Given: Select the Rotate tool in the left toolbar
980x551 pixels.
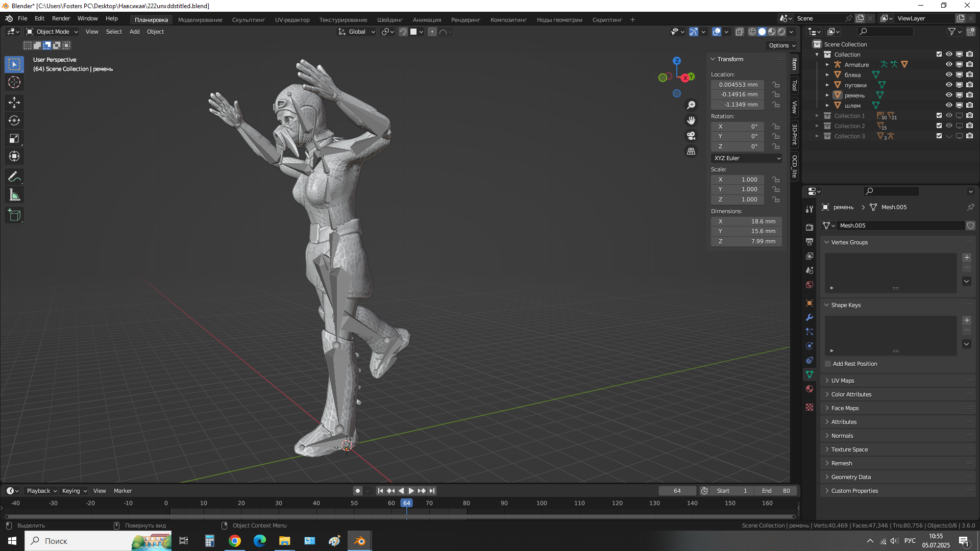Looking at the screenshot, I should point(14,120).
